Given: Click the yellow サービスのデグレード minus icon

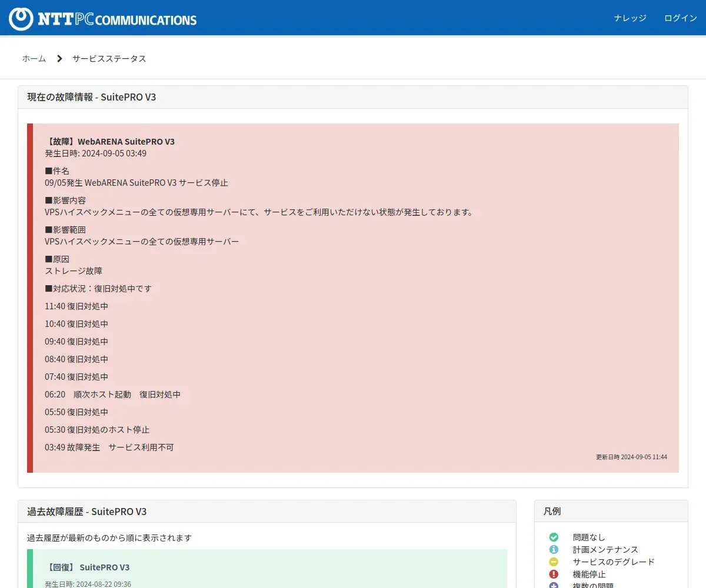Looking at the screenshot, I should coord(554,562).
